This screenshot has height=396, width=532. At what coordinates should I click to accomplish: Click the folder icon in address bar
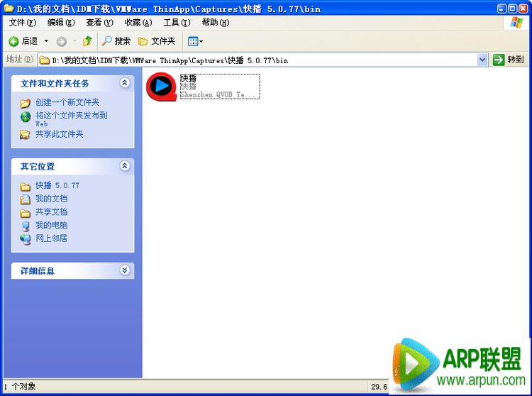pyautogui.click(x=44, y=60)
